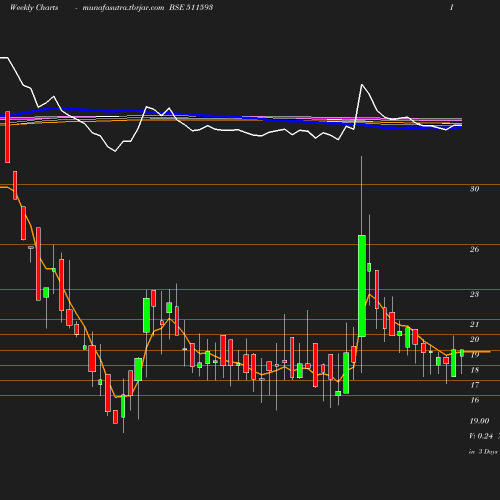Viewport: 500px width, 500px height.
Task: Click the 'Weekly Charts' title text
Action: point(34,7)
